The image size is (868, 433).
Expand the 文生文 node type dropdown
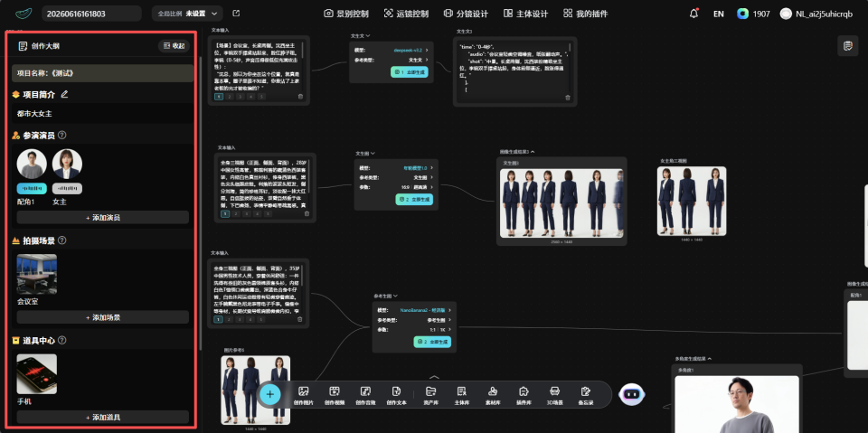[361, 35]
